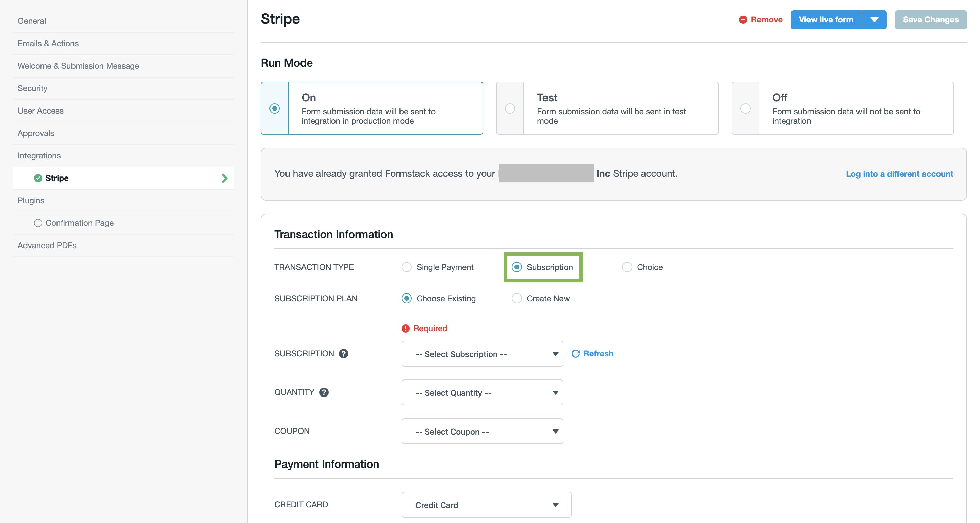
Task: Click the Required error exclamation icon
Action: tap(406, 328)
